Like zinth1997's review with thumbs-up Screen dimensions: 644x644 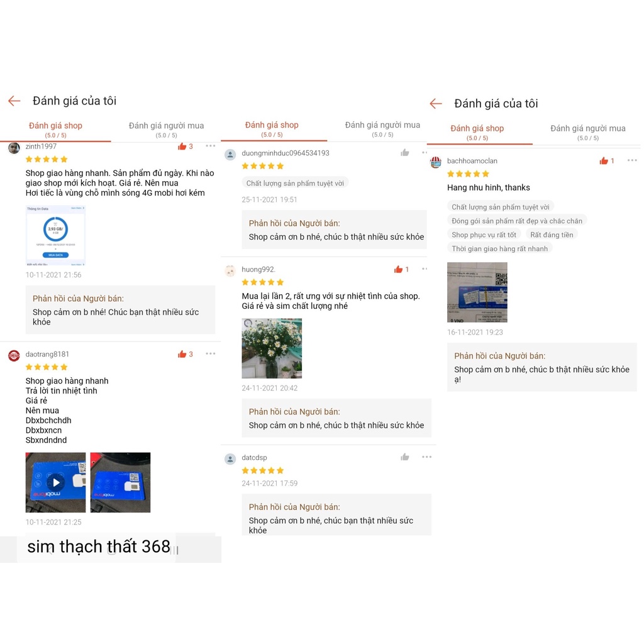point(182,147)
